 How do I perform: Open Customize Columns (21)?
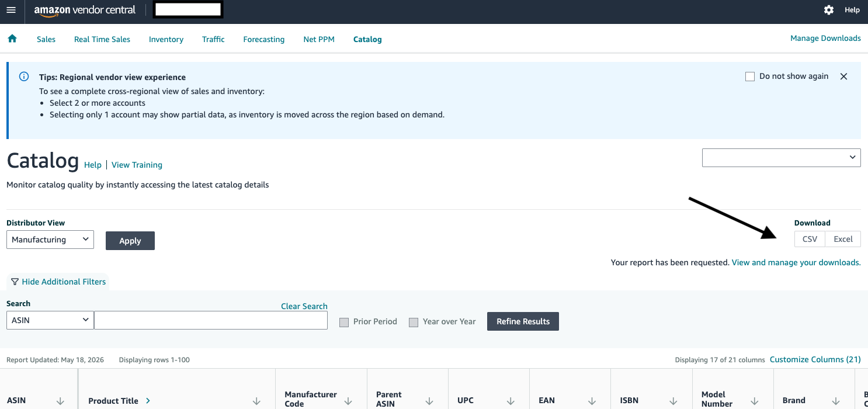click(x=815, y=359)
